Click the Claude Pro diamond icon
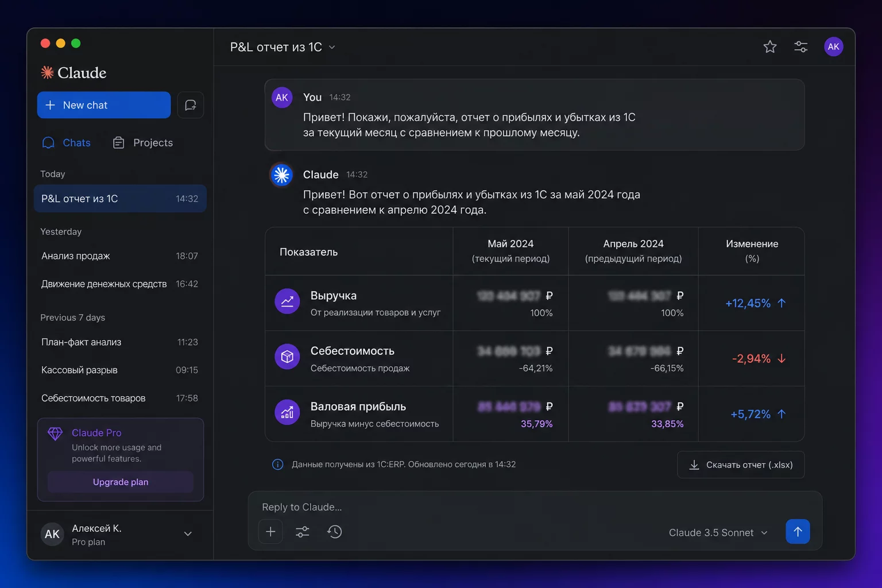 tap(55, 434)
